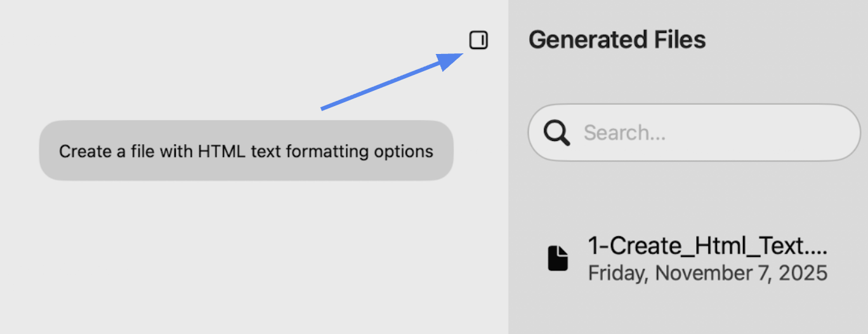868x334 pixels.
Task: Click the rounded search box in Generated Files
Action: (x=694, y=132)
